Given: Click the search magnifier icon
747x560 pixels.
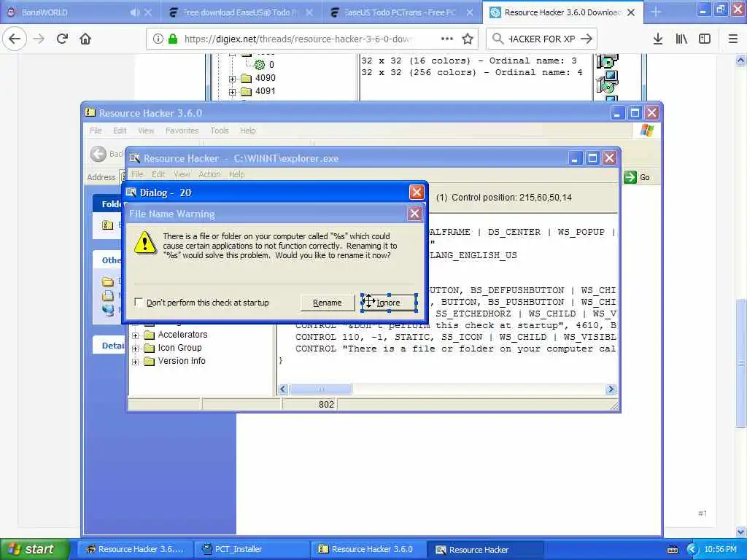Looking at the screenshot, I should (x=498, y=39).
